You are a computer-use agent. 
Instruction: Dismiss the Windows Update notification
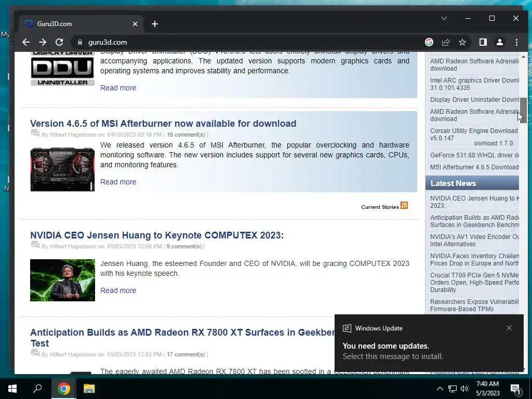point(509,328)
